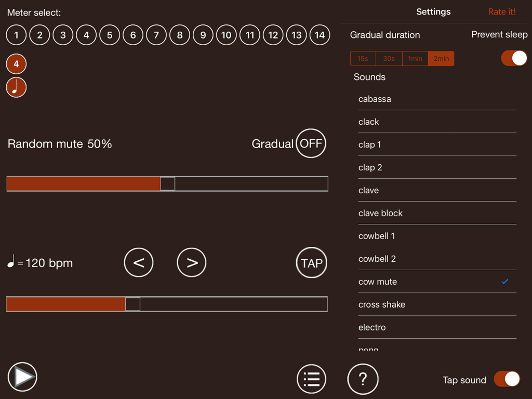This screenshot has width=532, height=399.
Task: Select meter value 7
Action: (156, 35)
